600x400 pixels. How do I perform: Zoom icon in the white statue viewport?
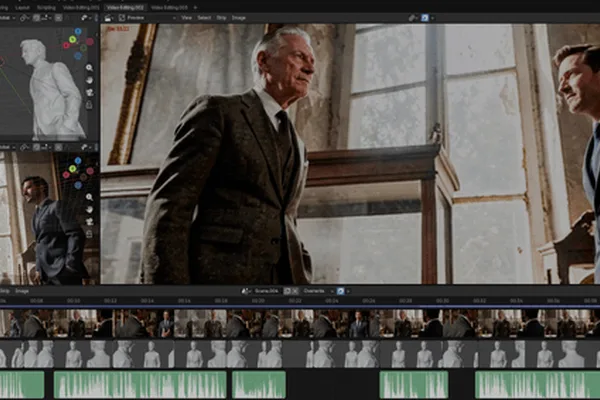tap(89, 68)
